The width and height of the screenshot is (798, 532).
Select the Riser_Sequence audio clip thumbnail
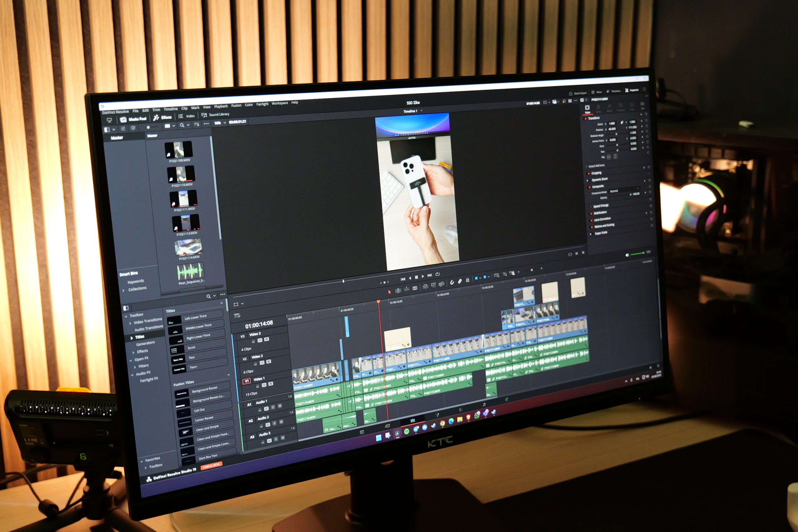(x=190, y=271)
